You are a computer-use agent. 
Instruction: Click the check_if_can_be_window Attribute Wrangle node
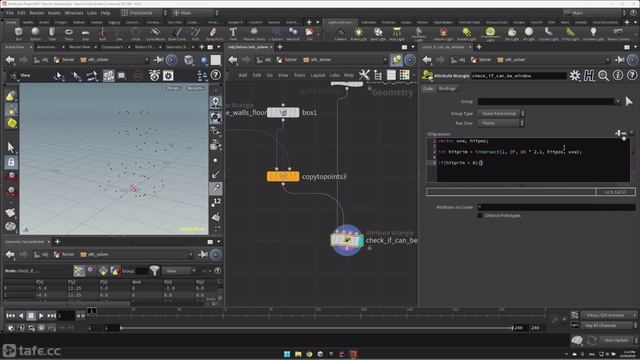(x=347, y=240)
